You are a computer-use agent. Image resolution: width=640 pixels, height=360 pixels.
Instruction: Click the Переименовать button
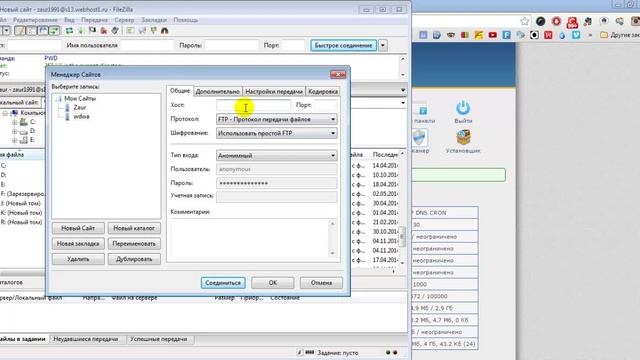(x=134, y=244)
